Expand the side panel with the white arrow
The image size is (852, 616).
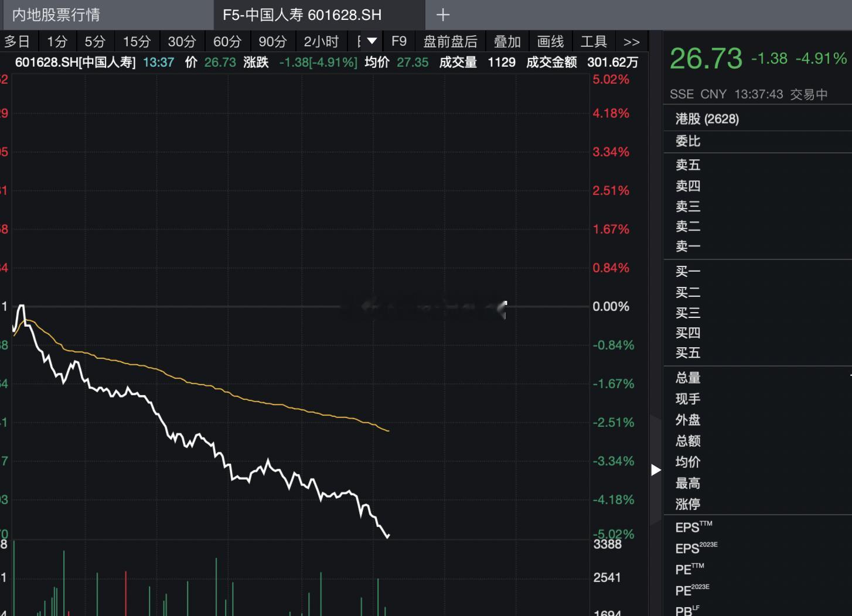coord(656,470)
